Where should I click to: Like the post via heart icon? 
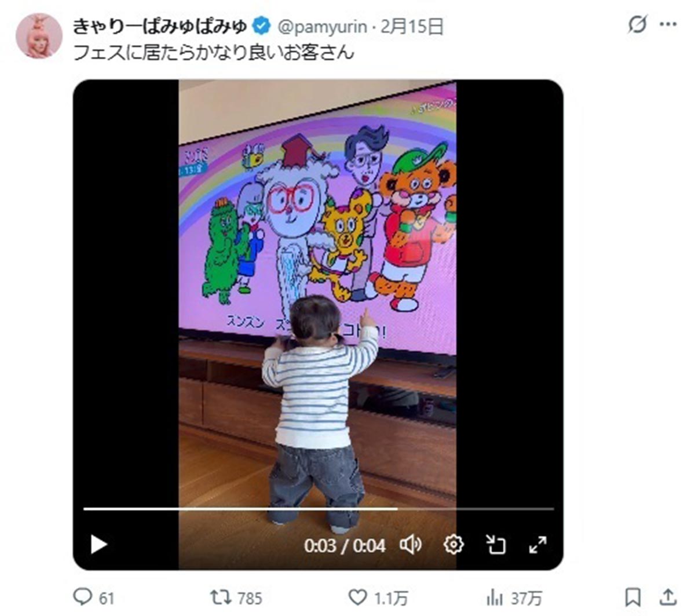pyautogui.click(x=358, y=597)
